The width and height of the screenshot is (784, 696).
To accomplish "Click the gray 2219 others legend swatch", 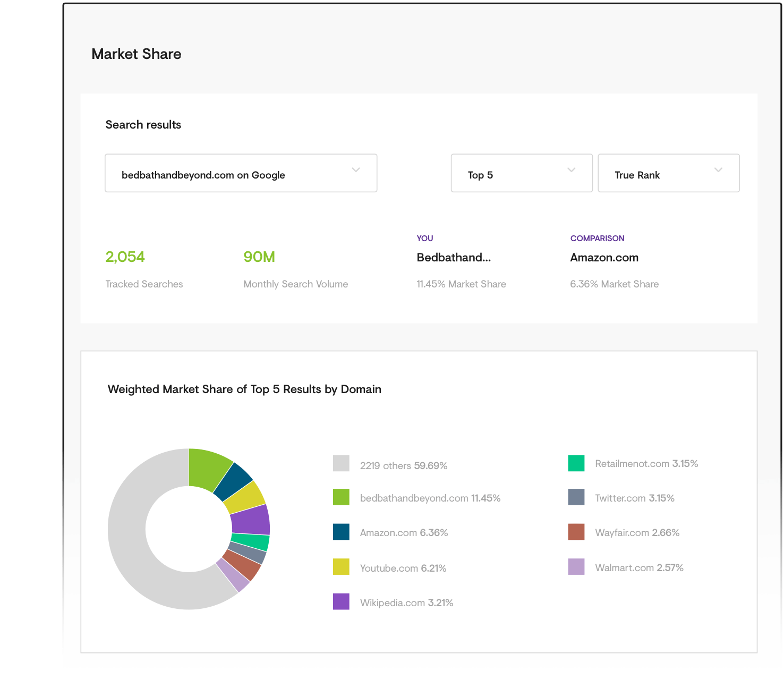I will (341, 463).
